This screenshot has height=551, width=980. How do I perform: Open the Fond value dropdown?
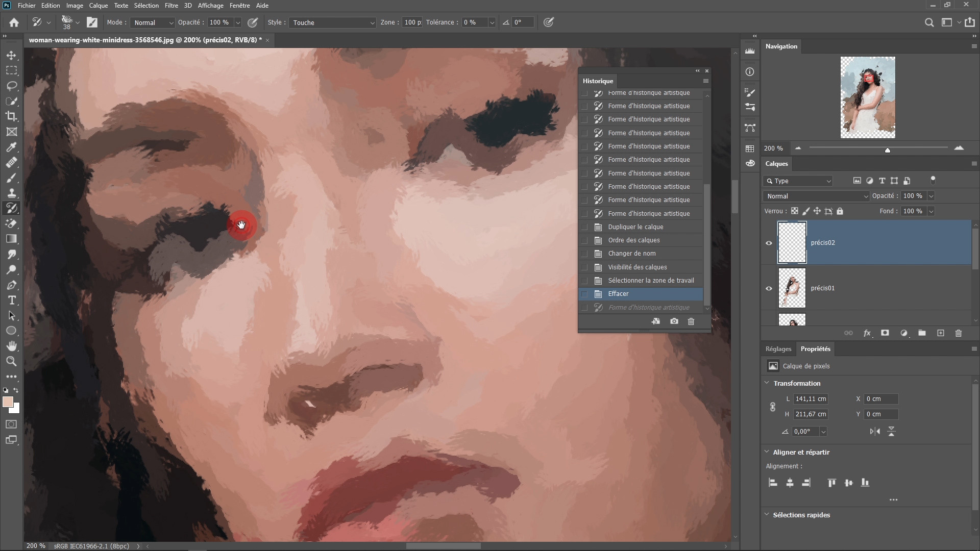[x=931, y=211]
